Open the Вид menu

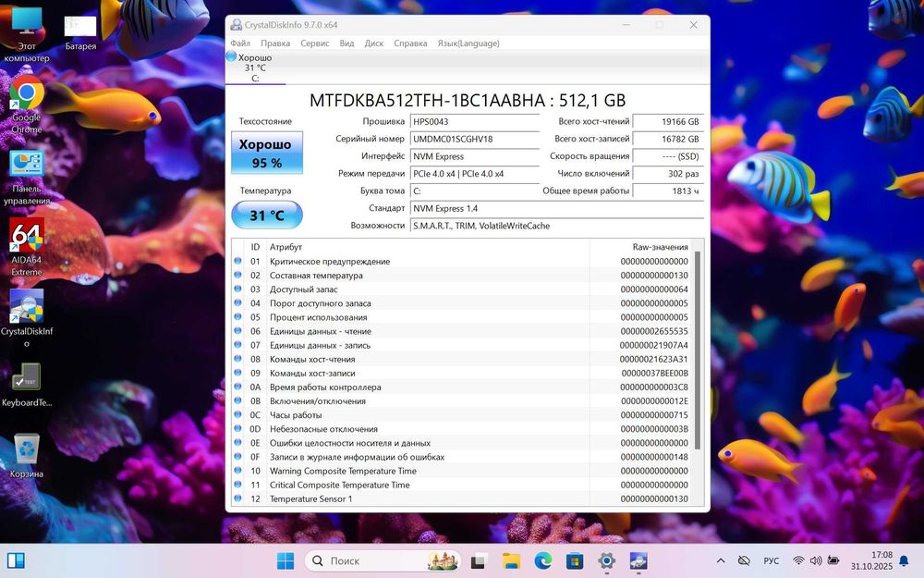346,43
